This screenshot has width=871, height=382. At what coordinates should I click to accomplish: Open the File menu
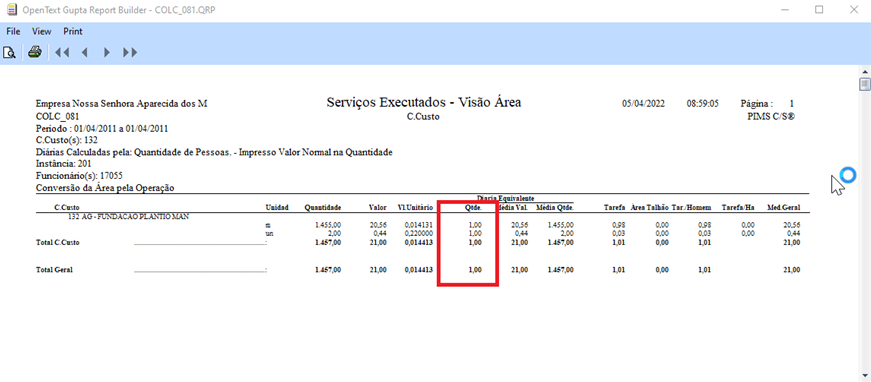13,32
